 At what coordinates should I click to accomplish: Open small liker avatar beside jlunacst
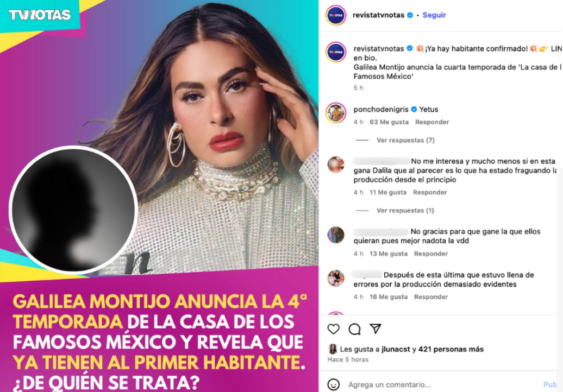click(333, 349)
